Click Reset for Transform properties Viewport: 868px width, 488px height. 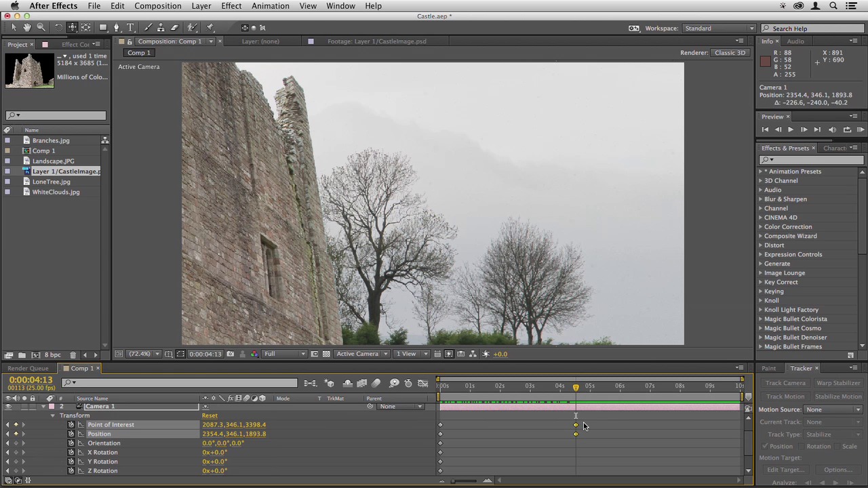click(210, 415)
